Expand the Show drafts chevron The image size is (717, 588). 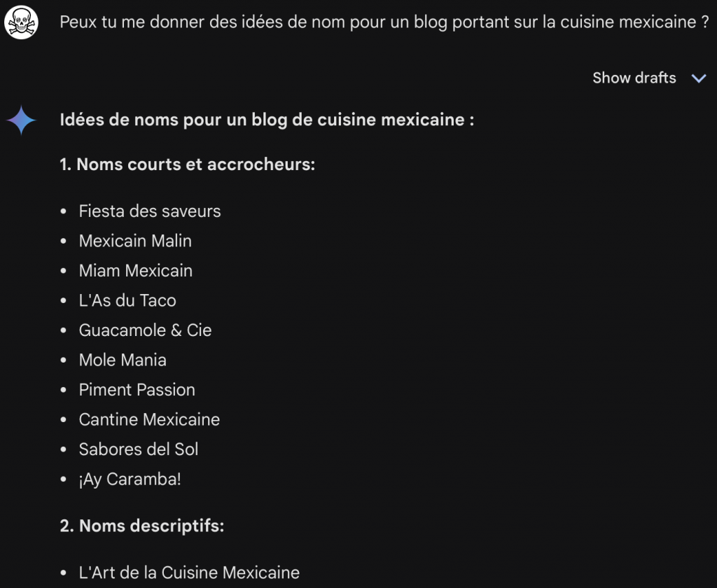click(x=699, y=78)
